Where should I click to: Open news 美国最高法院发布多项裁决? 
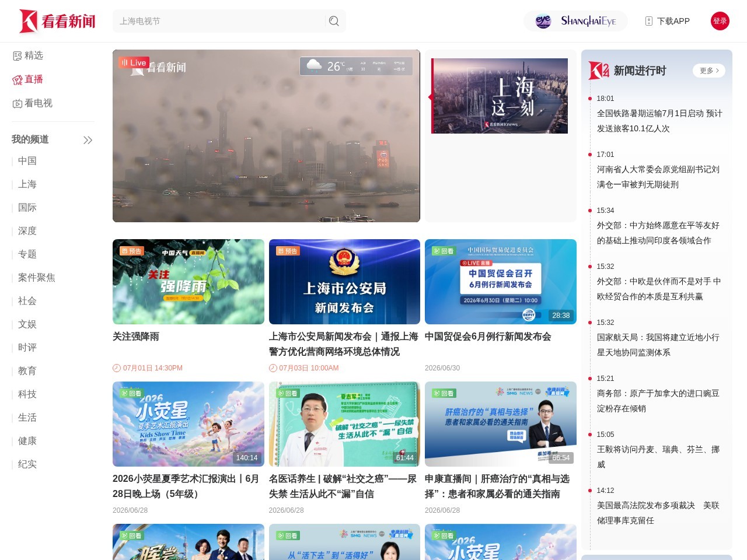point(658,513)
